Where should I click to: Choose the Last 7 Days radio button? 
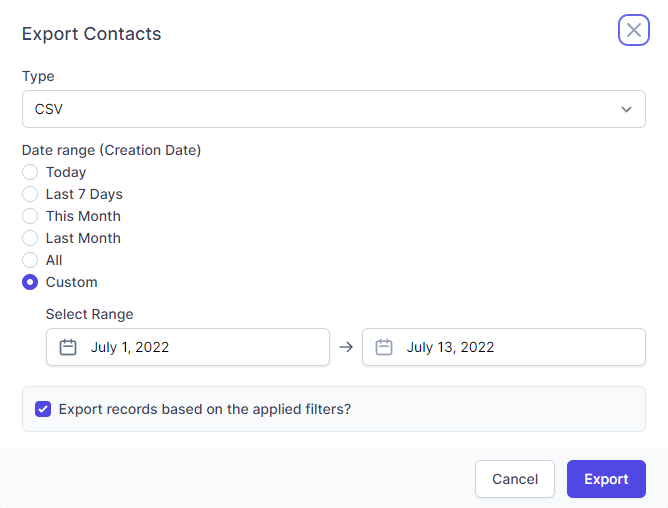tap(30, 194)
